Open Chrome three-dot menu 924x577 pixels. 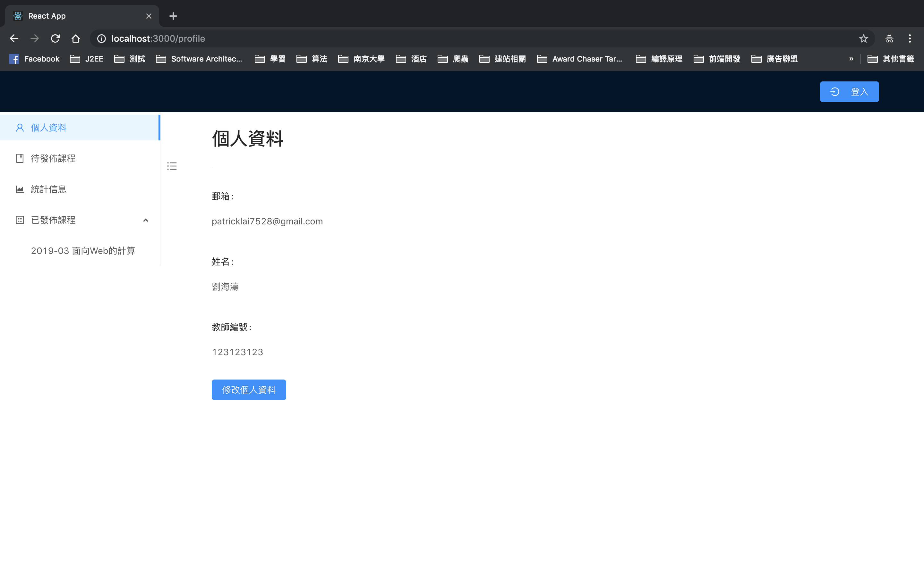(x=910, y=38)
